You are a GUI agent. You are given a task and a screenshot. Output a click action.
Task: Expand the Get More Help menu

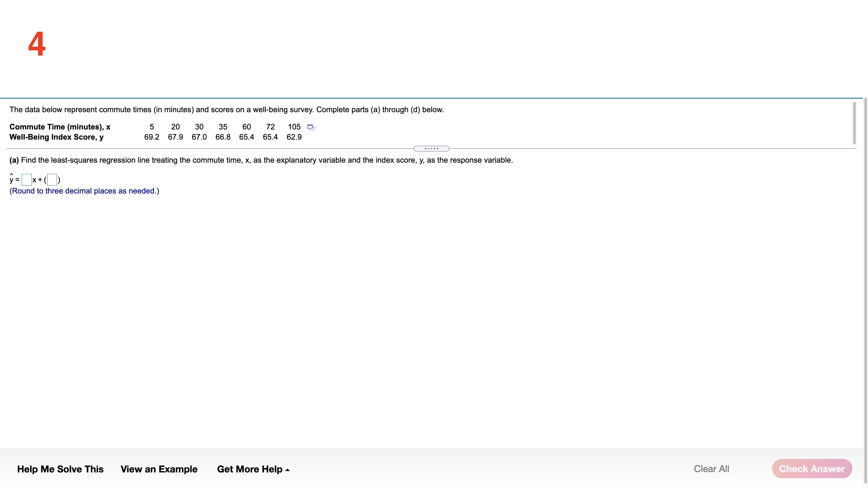pos(253,469)
